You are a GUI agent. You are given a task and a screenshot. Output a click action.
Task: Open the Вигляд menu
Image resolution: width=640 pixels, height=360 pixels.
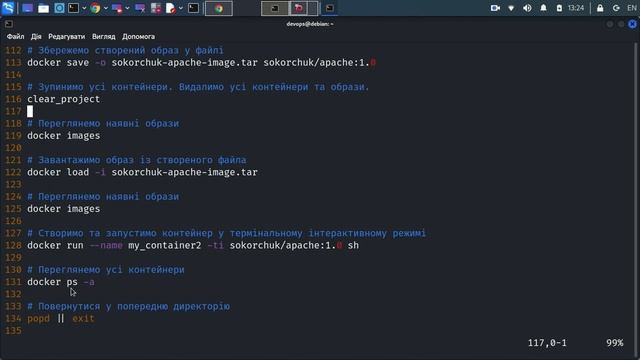103,36
